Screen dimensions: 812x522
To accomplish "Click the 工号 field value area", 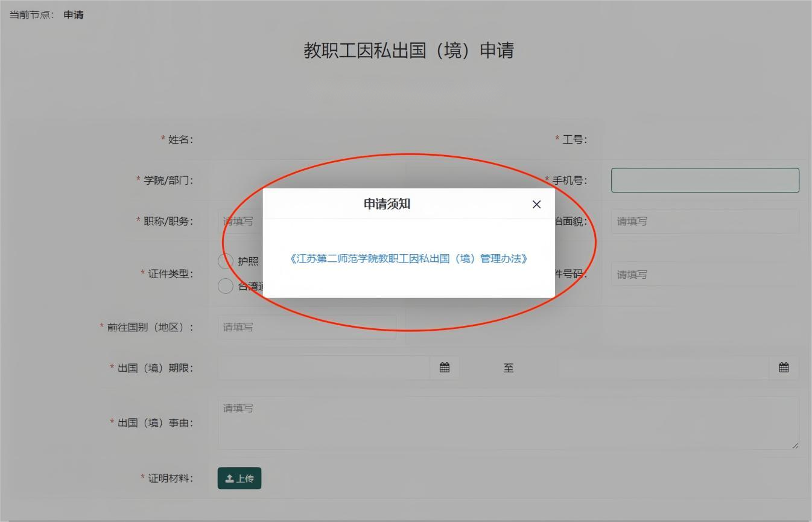I will coord(705,140).
